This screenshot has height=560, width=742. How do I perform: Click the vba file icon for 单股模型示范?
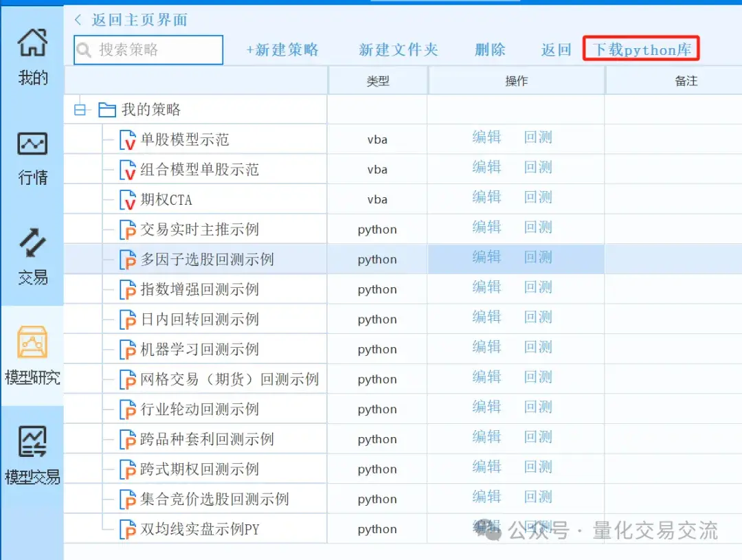pos(128,139)
